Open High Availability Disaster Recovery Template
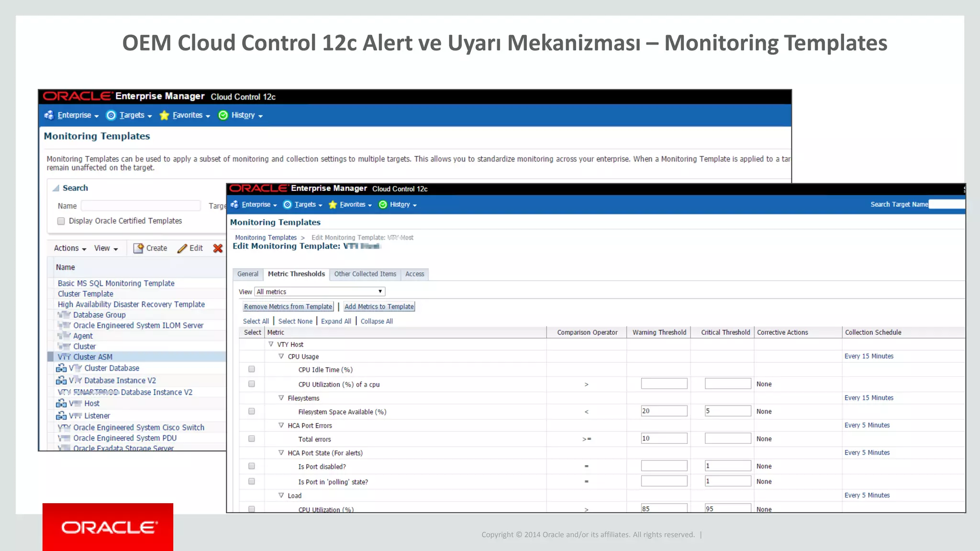Image resolution: width=980 pixels, height=551 pixels. (x=131, y=305)
